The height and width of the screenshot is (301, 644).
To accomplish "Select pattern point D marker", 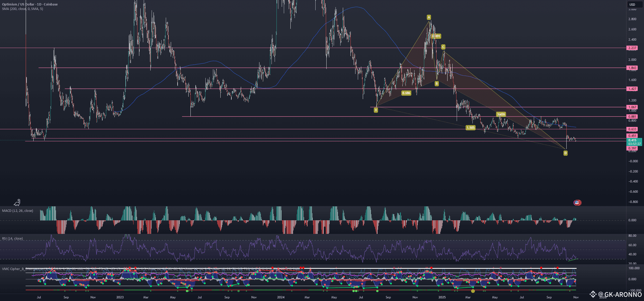I will coord(565,153).
